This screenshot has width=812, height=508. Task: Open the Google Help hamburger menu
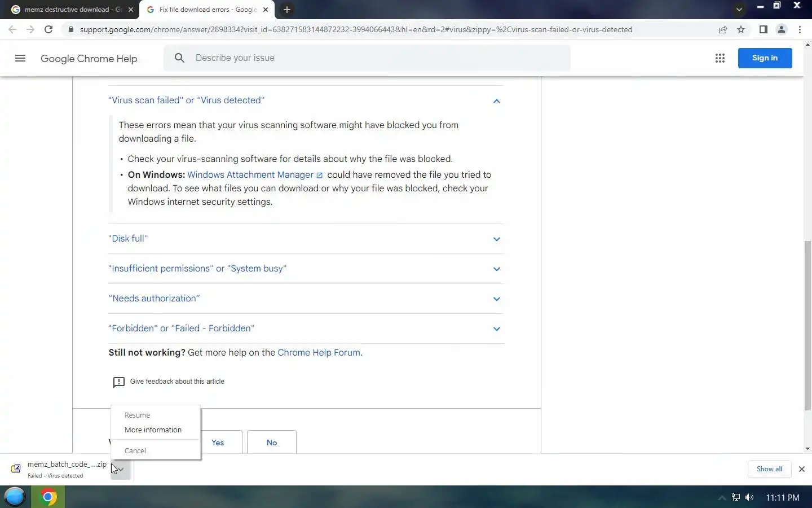tap(20, 58)
